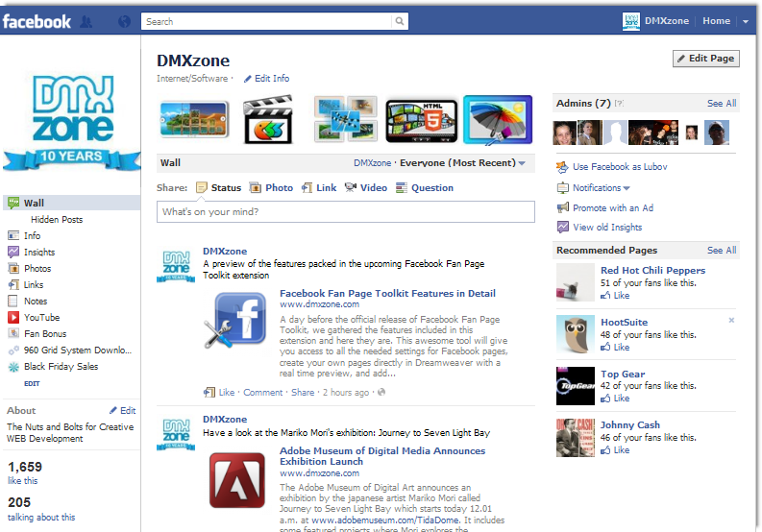
Task: Click the Facebook logo in top bar
Action: pyautogui.click(x=37, y=21)
